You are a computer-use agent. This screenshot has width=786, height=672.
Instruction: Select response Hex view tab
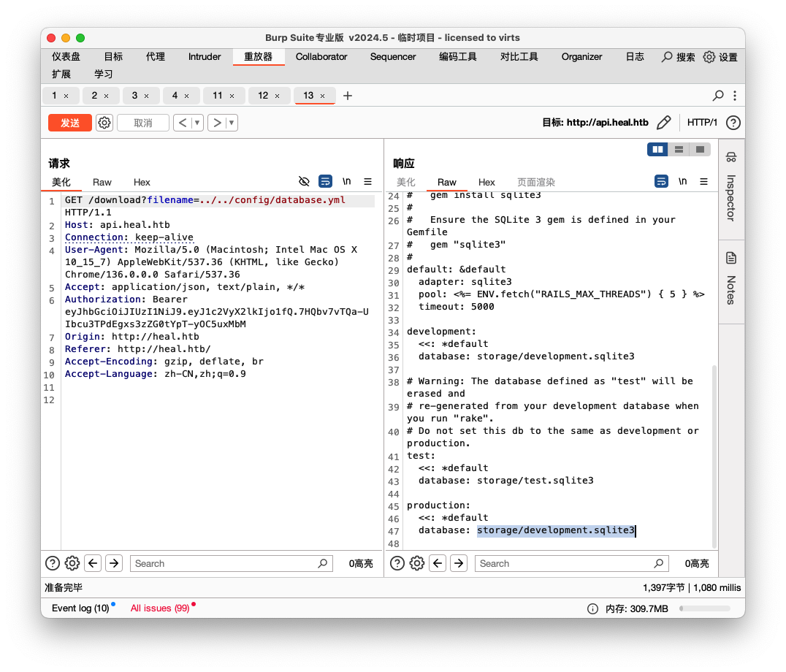click(x=487, y=183)
